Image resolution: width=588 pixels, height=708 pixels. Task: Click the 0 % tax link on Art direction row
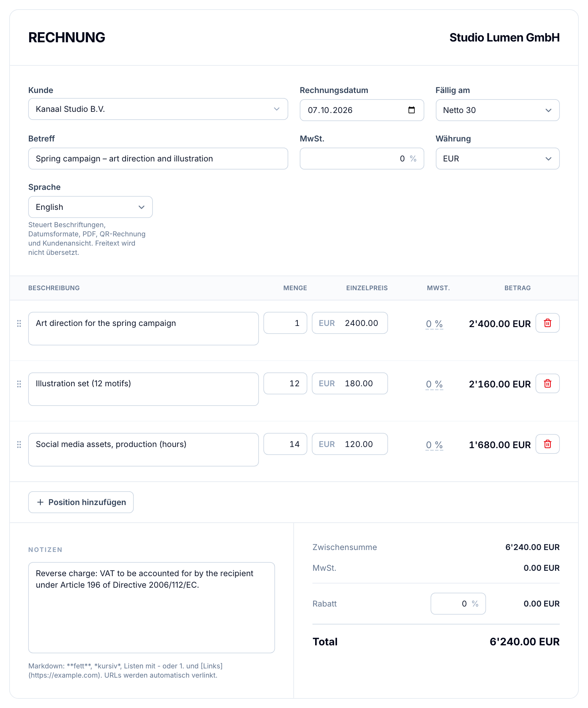(x=434, y=324)
